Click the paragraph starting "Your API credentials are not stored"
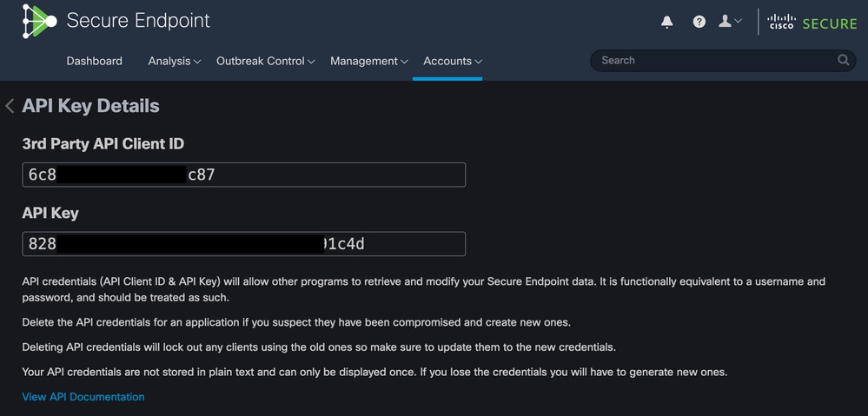This screenshot has width=868, height=416. 374,372
